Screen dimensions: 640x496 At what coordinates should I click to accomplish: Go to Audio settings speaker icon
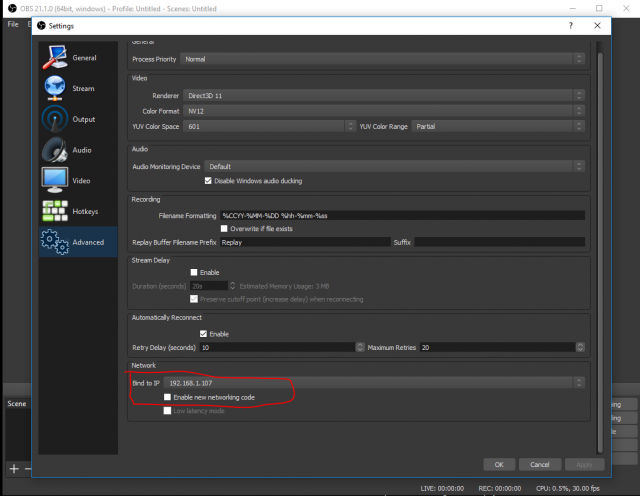pyautogui.click(x=55, y=150)
